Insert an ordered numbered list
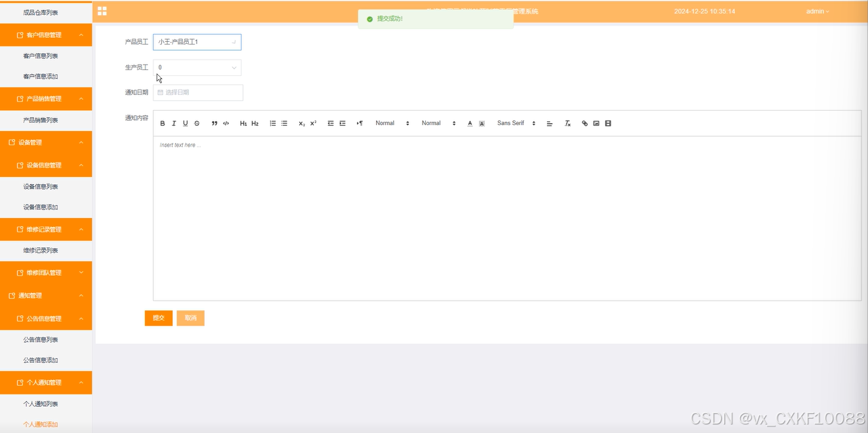 [273, 123]
